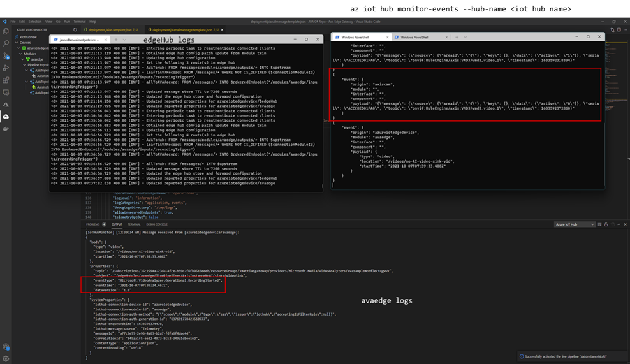The height and width of the screenshot is (364, 630).
Task: Collapse the azureiotedgedevice tree node
Action: [19, 48]
